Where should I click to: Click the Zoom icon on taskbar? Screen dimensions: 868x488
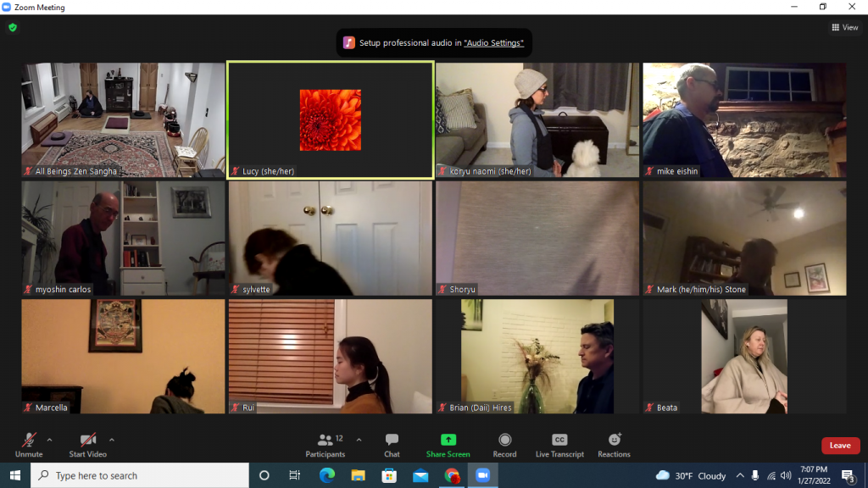tap(482, 475)
